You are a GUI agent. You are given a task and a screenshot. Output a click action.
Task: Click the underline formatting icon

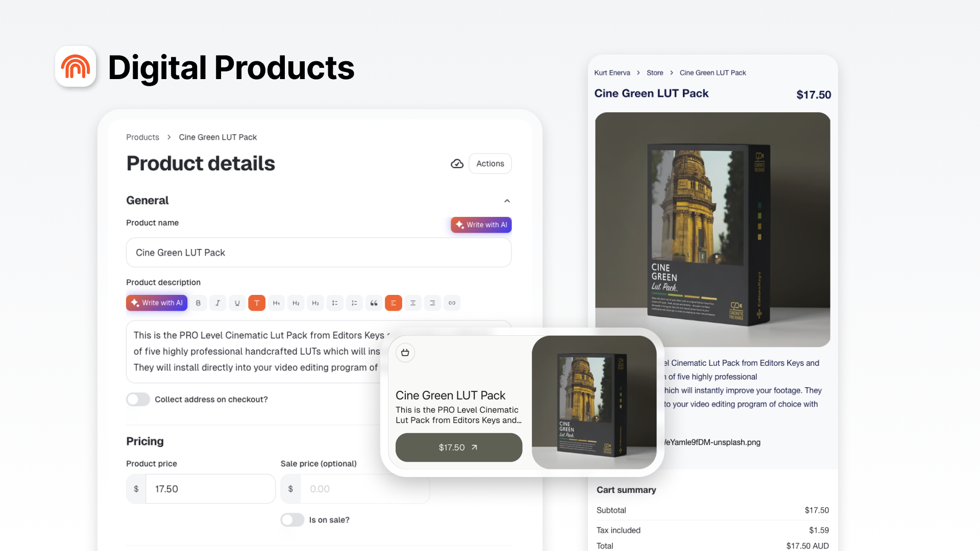pyautogui.click(x=237, y=303)
